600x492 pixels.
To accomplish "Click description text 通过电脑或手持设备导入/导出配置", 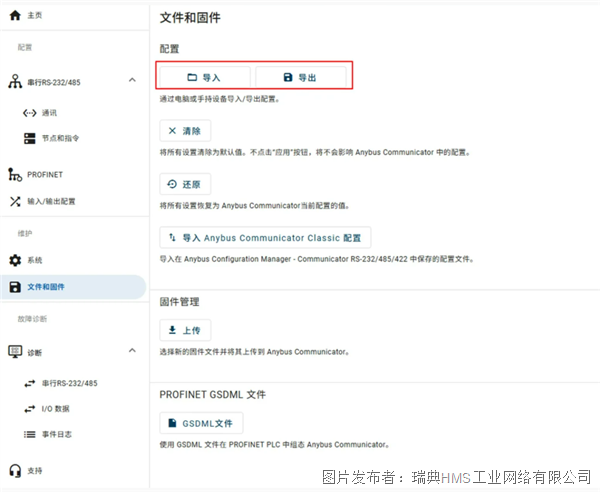I will coord(219,99).
